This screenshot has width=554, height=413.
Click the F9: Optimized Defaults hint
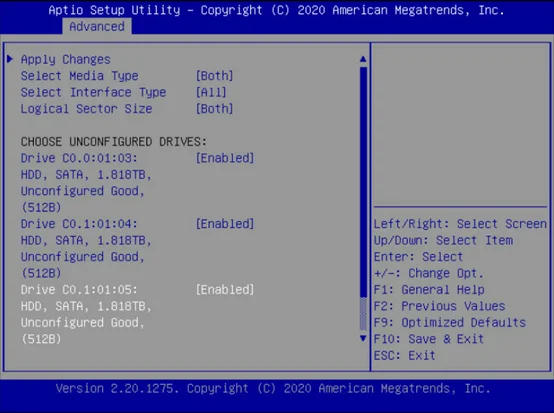[450, 323]
